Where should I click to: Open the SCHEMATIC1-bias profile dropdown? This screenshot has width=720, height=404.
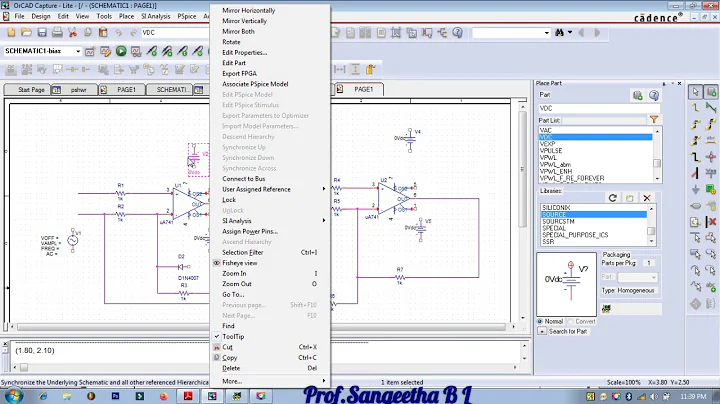[x=78, y=51]
